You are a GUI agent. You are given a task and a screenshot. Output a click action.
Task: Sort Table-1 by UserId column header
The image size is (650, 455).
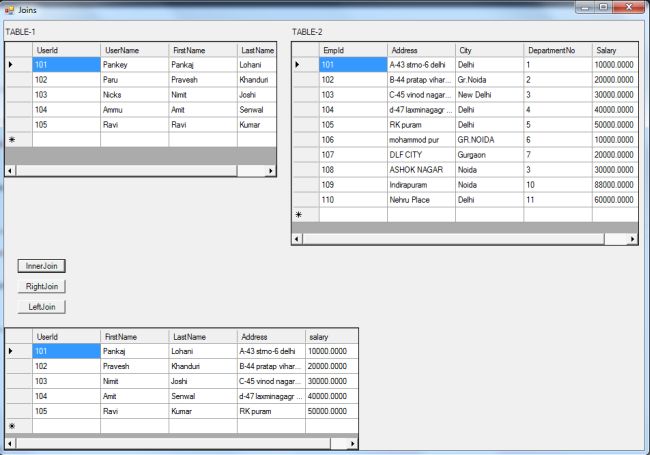pyautogui.click(x=66, y=50)
